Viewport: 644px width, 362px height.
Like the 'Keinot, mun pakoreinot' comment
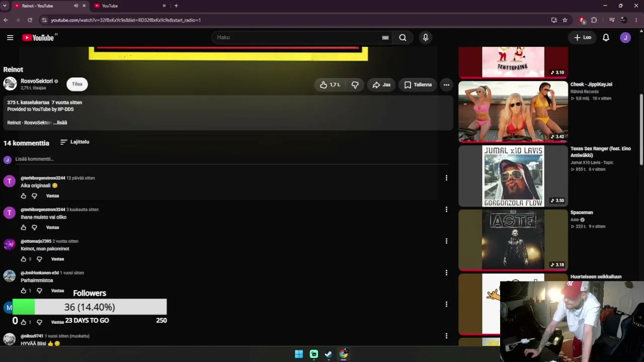(23, 259)
